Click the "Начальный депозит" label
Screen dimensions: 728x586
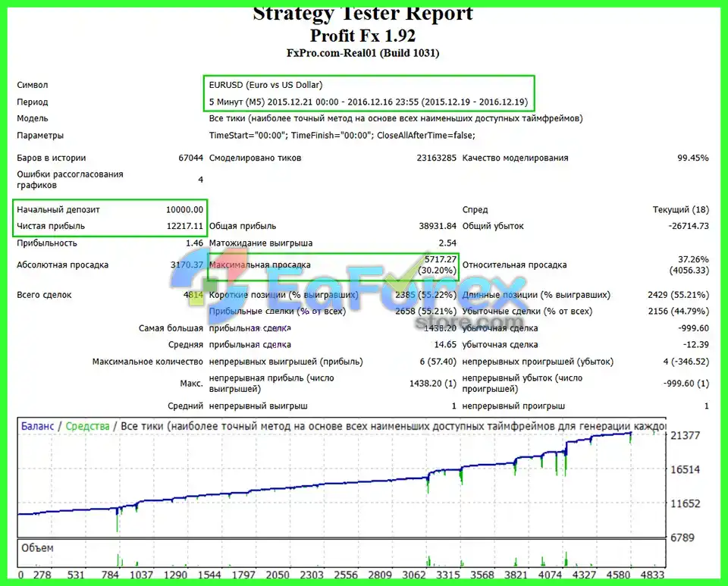click(x=58, y=210)
